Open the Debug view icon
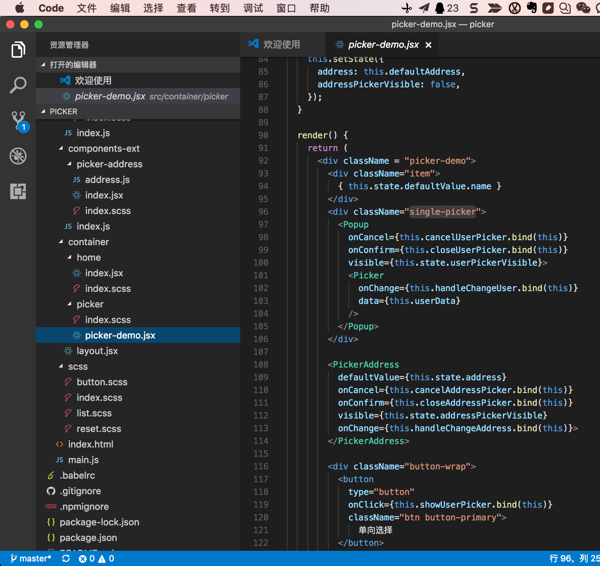600x566 pixels. pos(18,156)
